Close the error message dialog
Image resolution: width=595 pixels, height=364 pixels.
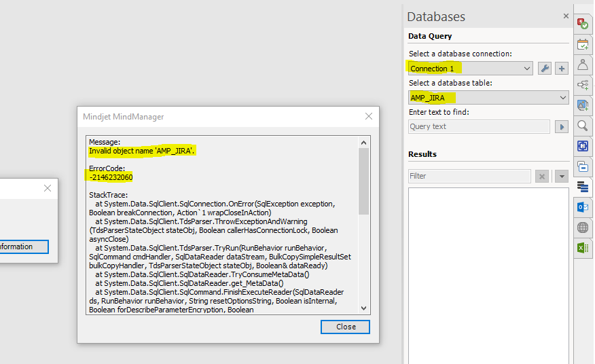click(x=346, y=327)
